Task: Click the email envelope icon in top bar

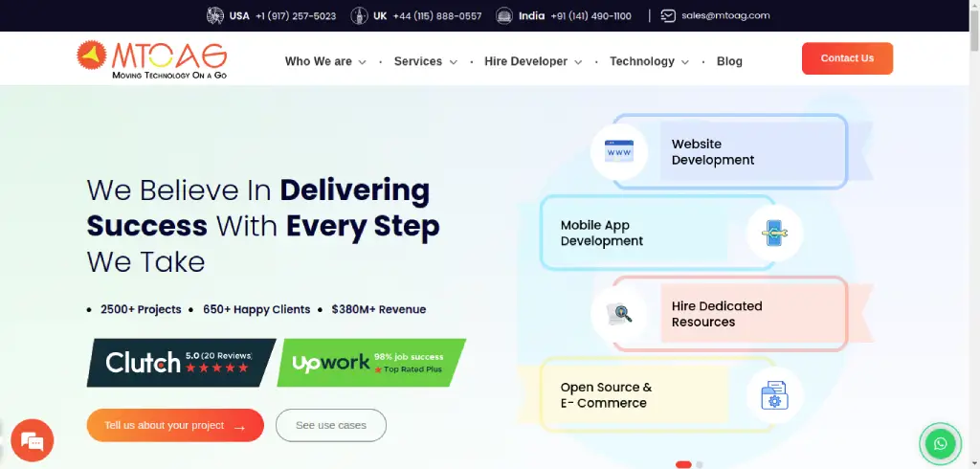Action: (x=668, y=15)
